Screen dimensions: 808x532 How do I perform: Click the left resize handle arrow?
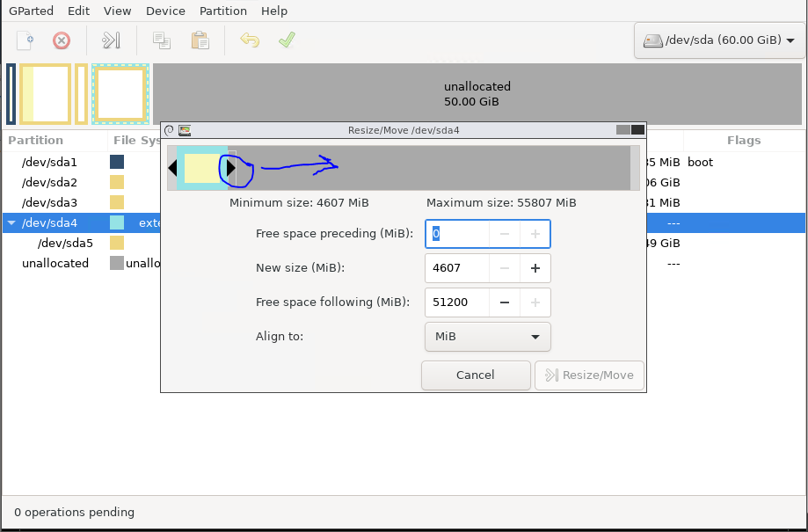click(x=172, y=168)
